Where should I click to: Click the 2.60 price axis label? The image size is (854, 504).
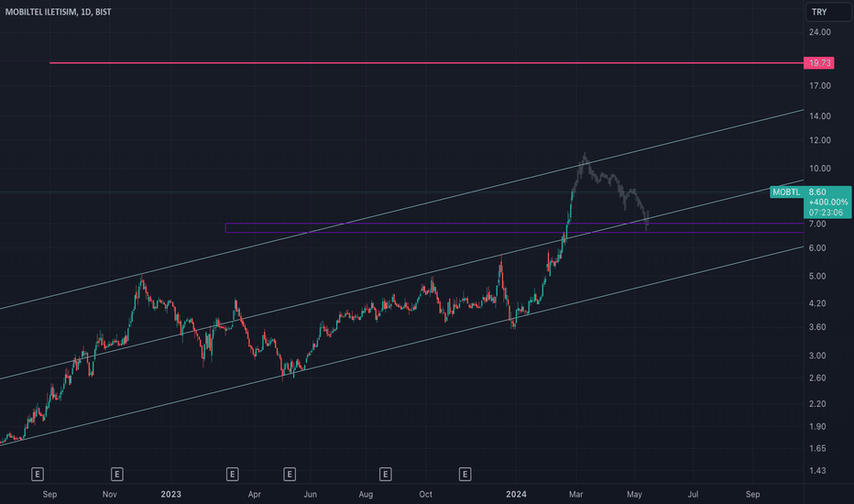click(817, 378)
